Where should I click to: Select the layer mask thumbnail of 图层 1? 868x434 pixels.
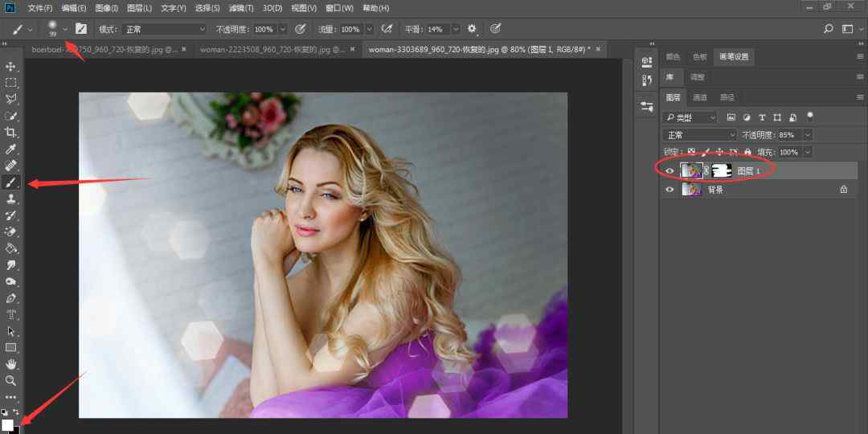click(x=722, y=170)
